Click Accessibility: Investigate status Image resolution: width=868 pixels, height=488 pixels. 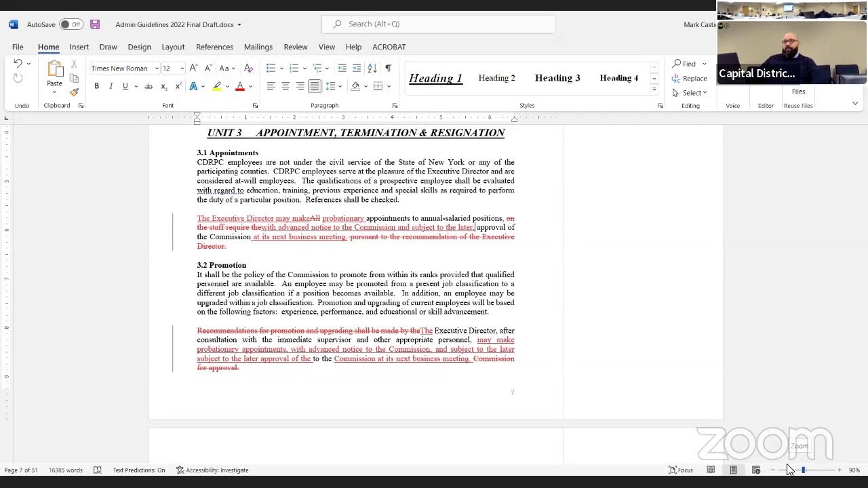point(212,470)
